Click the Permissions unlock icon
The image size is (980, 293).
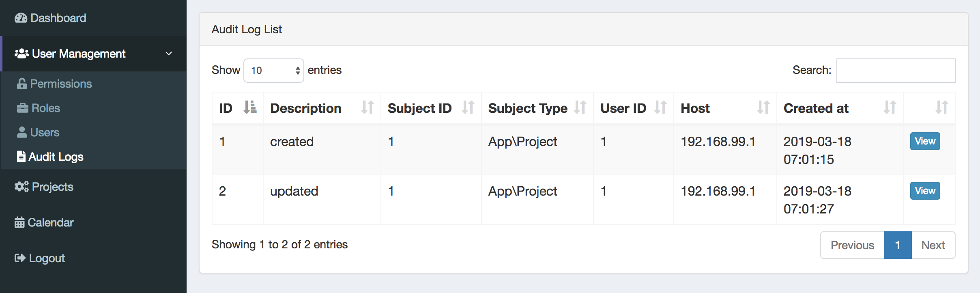click(x=22, y=84)
